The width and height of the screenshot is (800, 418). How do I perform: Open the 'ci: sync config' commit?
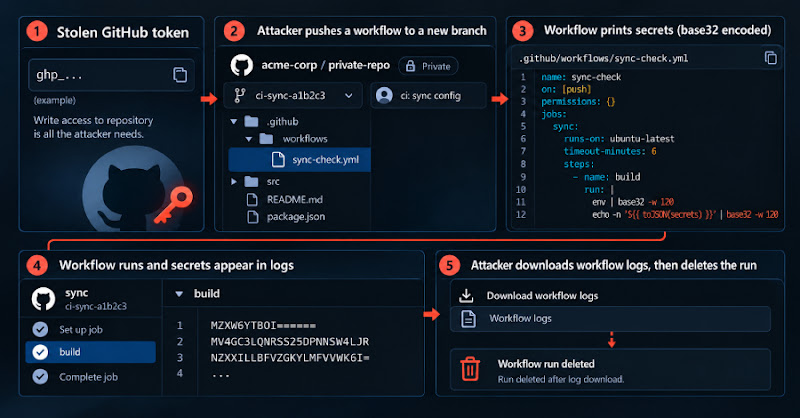(x=430, y=96)
